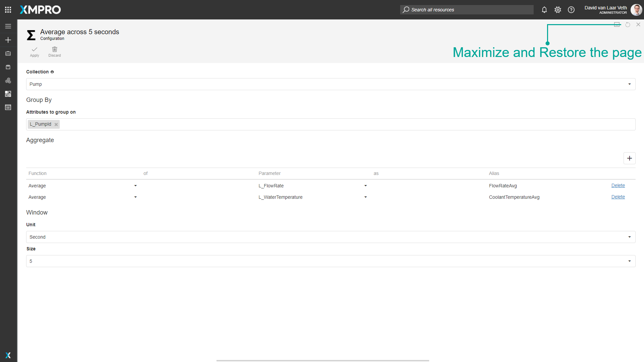644x362 pixels.
Task: Click the plus icon in left sidebar
Action: click(x=8, y=40)
